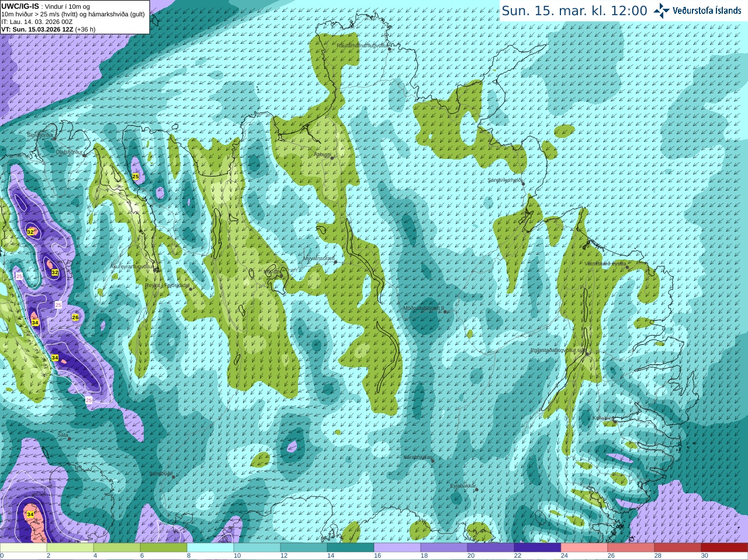
Task: Select the Akureyrarflugvöllur station label
Action: [x=132, y=266]
